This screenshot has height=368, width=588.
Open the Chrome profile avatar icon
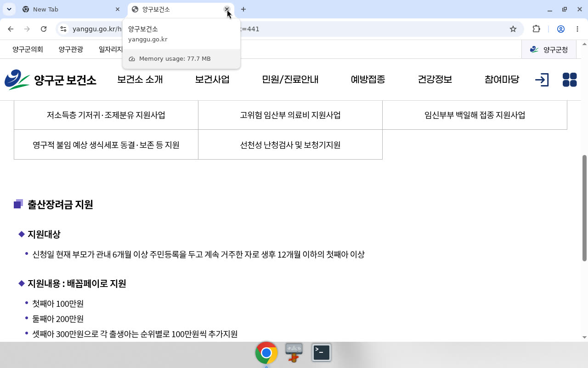[561, 29]
